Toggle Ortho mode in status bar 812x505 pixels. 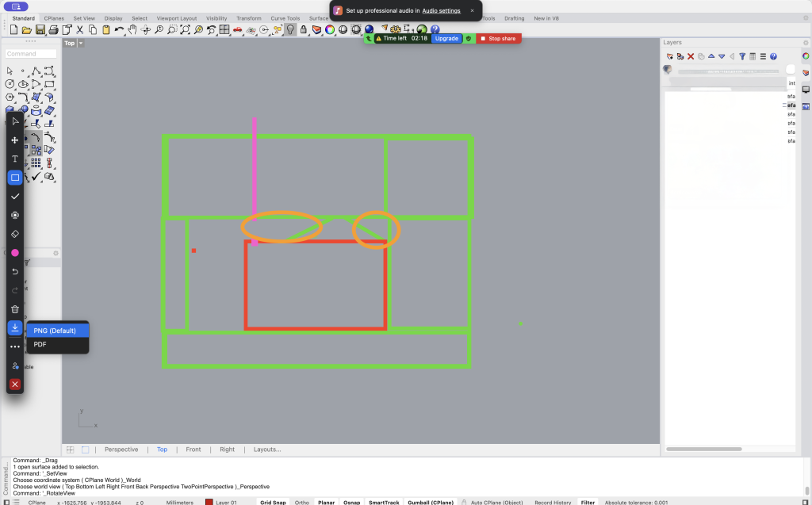[302, 502]
